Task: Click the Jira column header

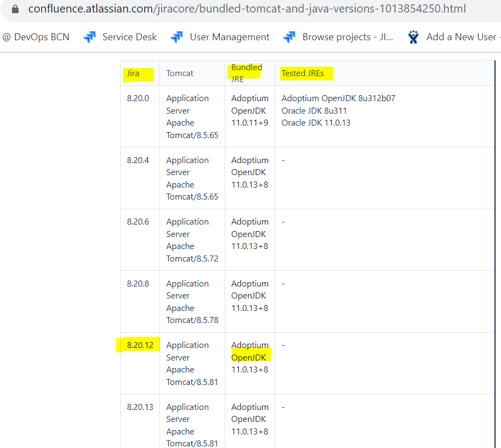Action: [x=140, y=73]
